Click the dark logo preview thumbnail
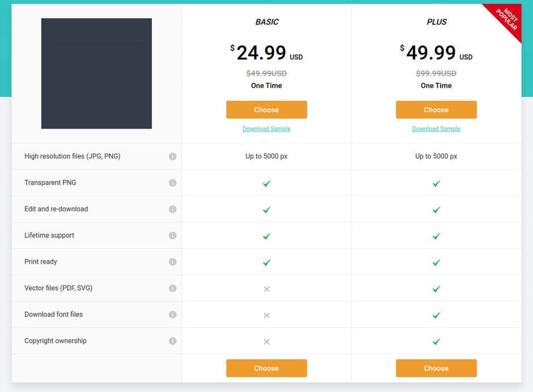 (96, 74)
